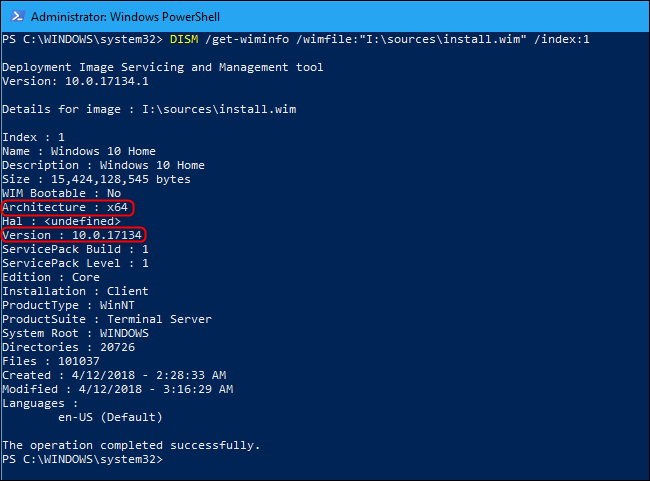The height and width of the screenshot is (481, 650).
Task: Click the 'Files : 101037' line
Action: click(51, 361)
